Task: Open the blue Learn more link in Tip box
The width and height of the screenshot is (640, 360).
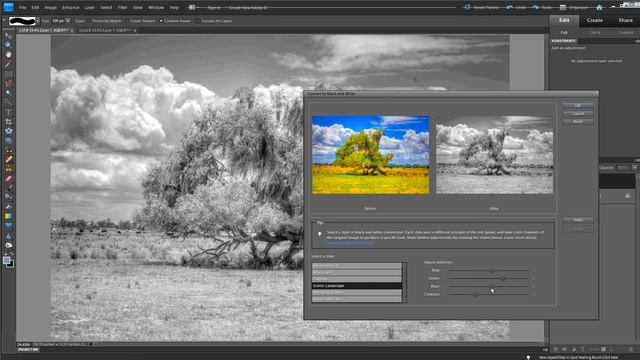Action: pos(349,243)
